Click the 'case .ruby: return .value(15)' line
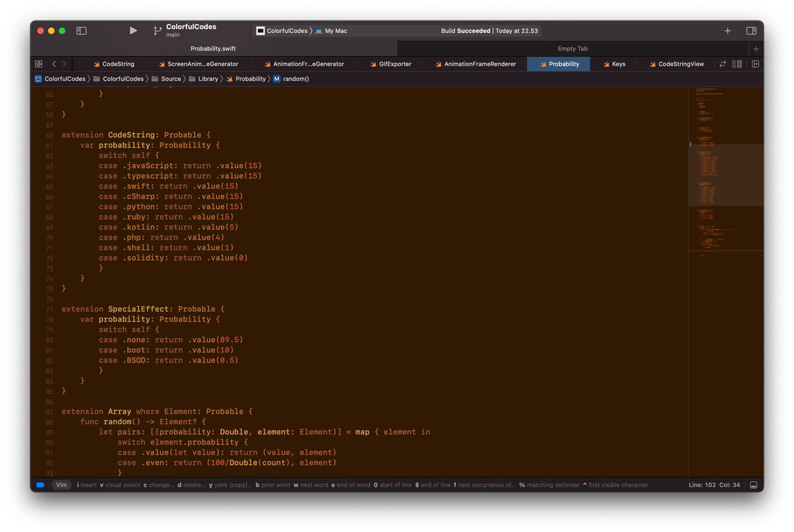Screen dimensions: 794x532 (166, 217)
